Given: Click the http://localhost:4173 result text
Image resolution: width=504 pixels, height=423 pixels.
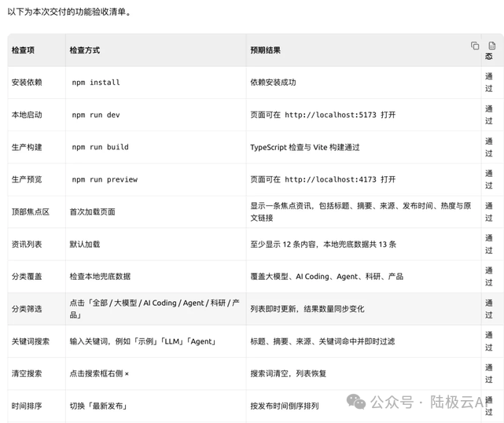Looking at the screenshot, I should [330, 179].
